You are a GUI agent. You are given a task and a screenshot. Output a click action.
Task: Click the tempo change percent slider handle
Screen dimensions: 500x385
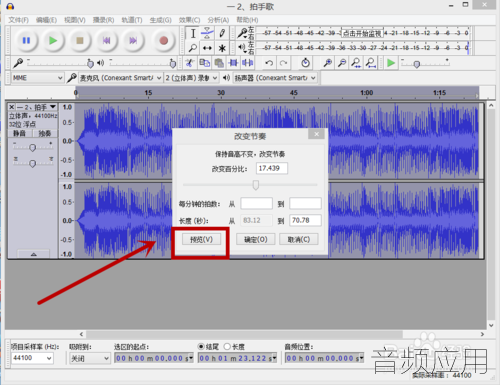pyautogui.click(x=256, y=185)
